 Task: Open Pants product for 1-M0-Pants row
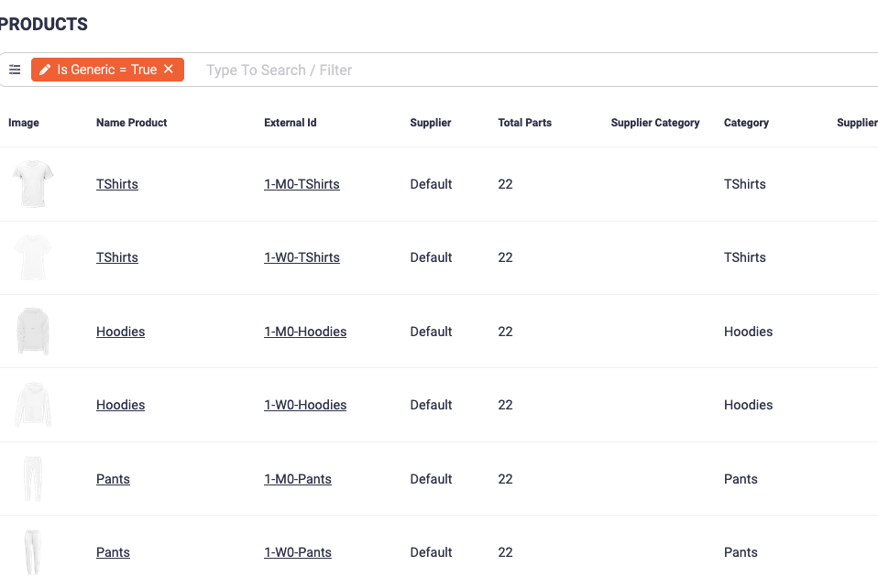(x=113, y=479)
